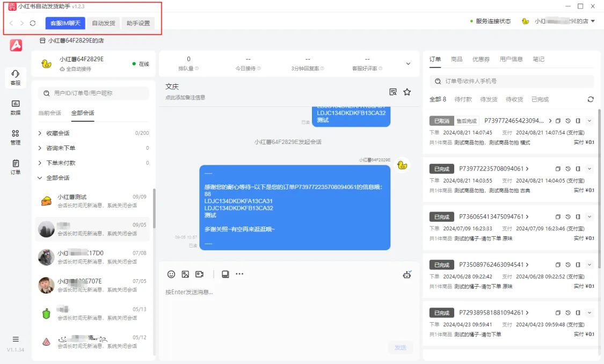Click the send video icon in message toolbar

[200, 274]
